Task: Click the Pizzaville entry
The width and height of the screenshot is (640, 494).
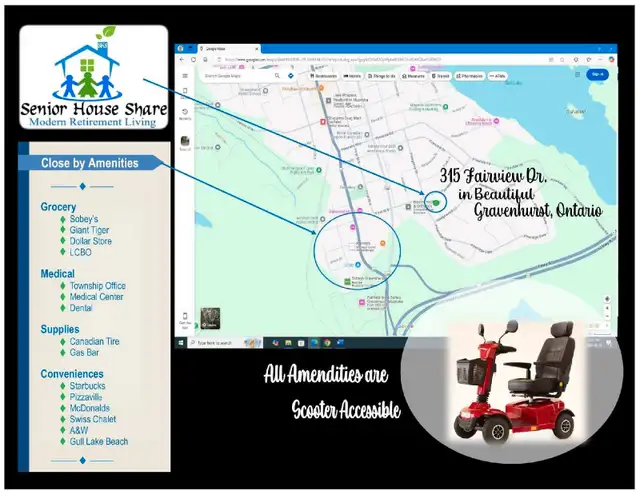Action: [86, 397]
